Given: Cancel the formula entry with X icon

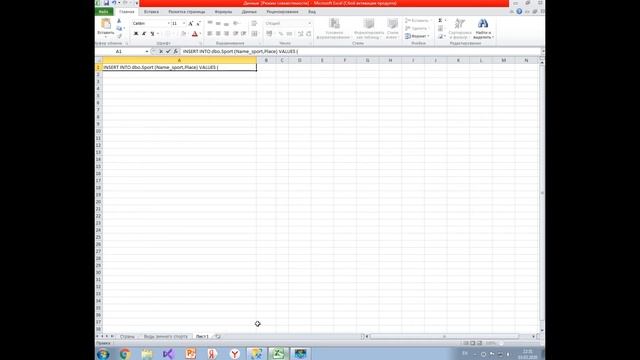Looking at the screenshot, I should tap(161, 51).
